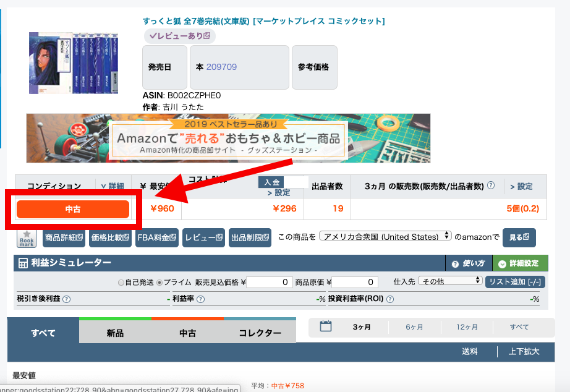570x392 pixels.
Task: Open 設定 for 3ヵ月 sales column
Action: point(521,187)
